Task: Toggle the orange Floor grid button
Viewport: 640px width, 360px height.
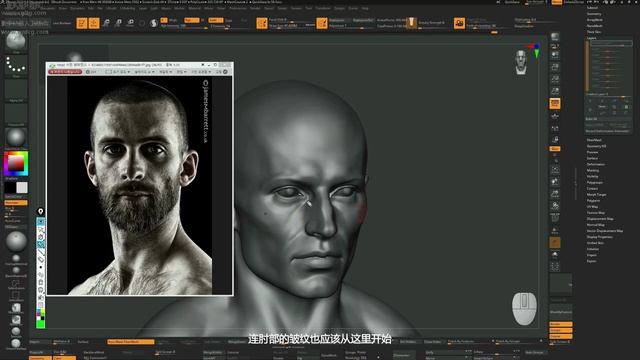Action: point(555,103)
